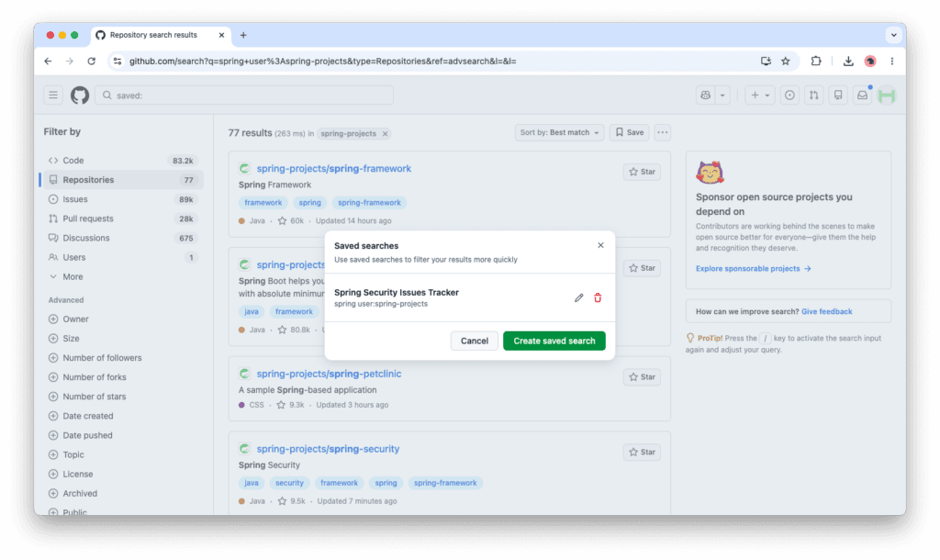Star the spring-boot repository
Screen dimensions: 940x560
coord(642,268)
